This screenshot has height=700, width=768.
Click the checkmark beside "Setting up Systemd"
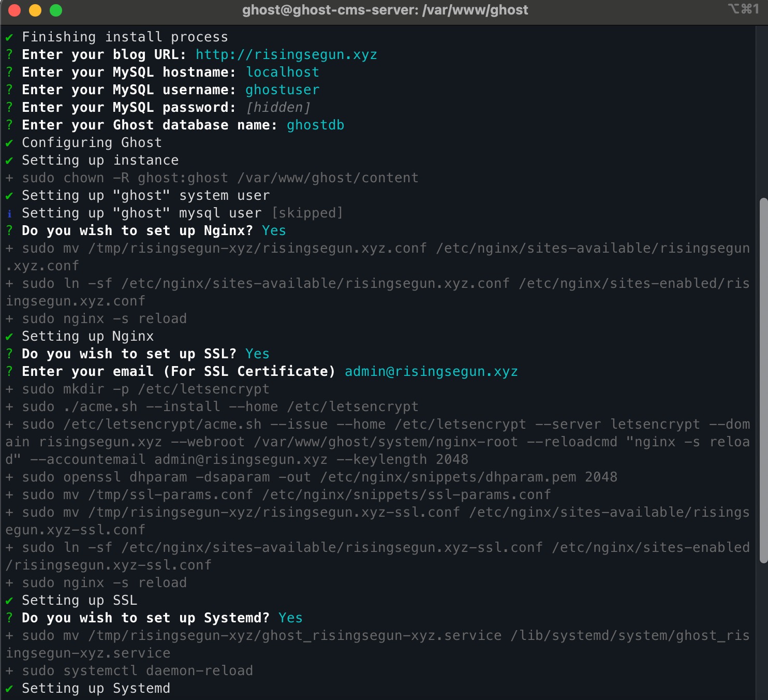coord(9,688)
